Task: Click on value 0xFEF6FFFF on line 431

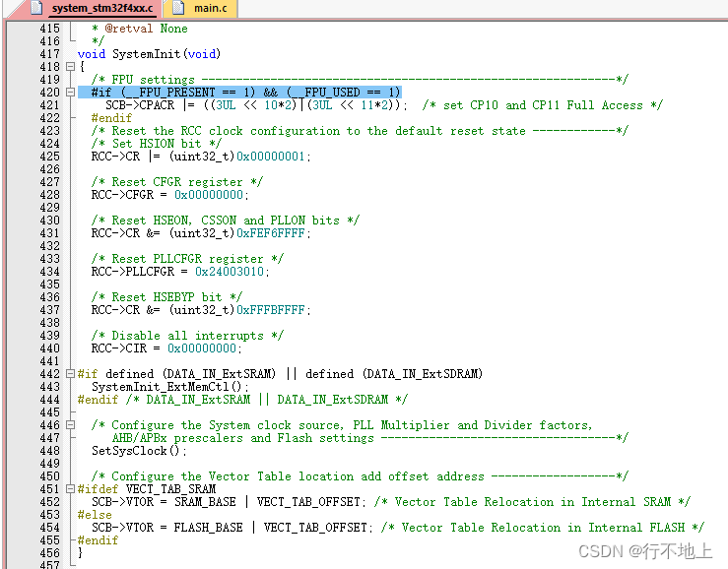Action: click(271, 233)
